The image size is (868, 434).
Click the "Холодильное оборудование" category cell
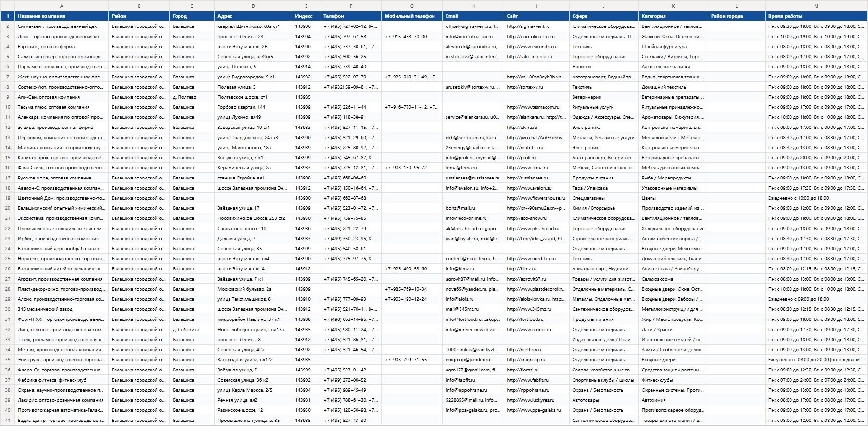673,229
